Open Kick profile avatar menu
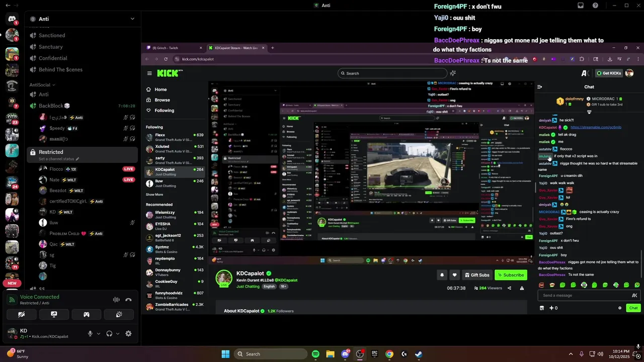The width and height of the screenshot is (644, 362). tap(629, 73)
